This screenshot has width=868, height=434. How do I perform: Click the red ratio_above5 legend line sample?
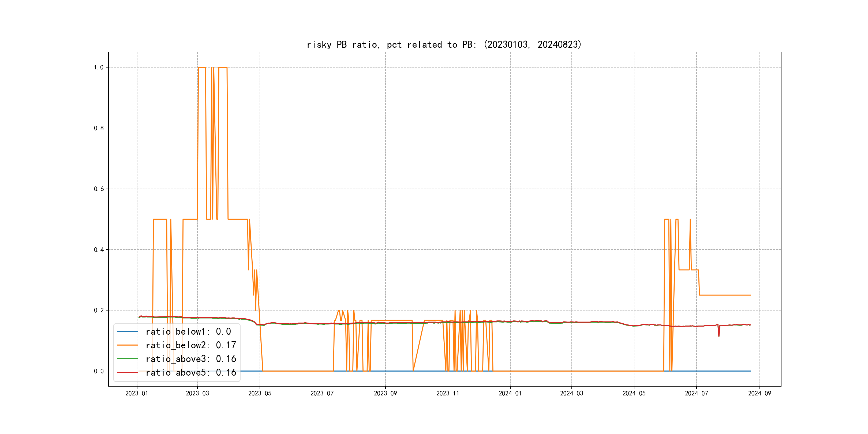127,372
